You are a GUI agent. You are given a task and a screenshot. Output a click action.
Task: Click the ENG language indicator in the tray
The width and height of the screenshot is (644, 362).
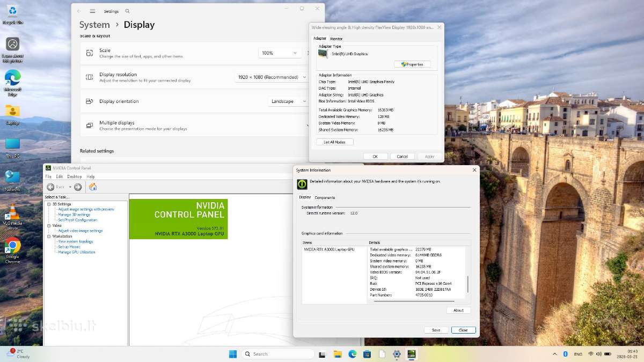[578, 354]
